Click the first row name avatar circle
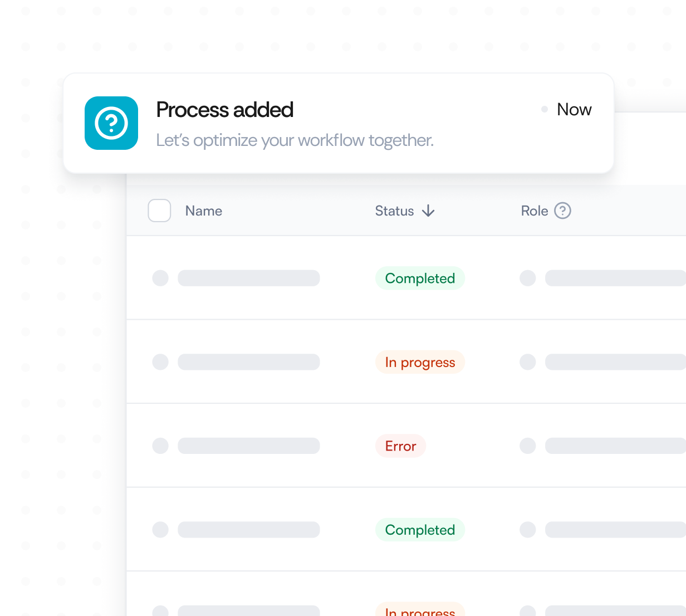 (x=160, y=278)
